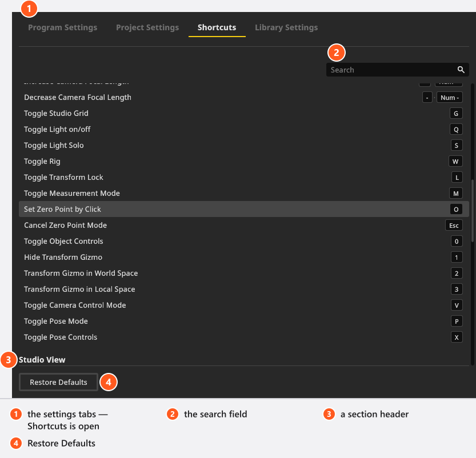Image resolution: width=476 pixels, height=458 pixels.
Task: Click the Studio View section header
Action: [x=42, y=360]
